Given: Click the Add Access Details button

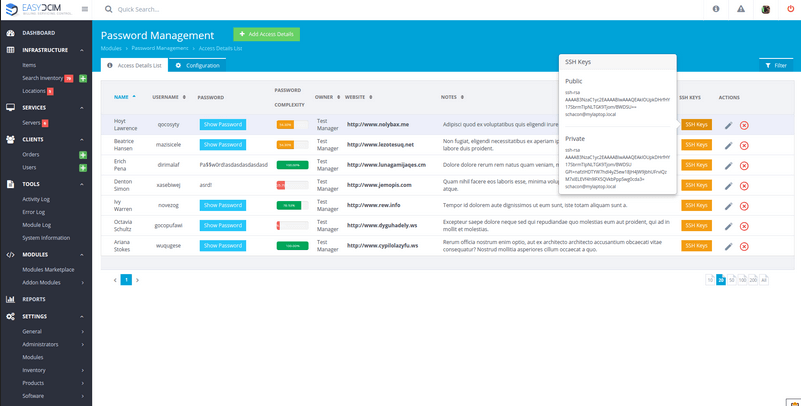Looking at the screenshot, I should click(266, 34).
